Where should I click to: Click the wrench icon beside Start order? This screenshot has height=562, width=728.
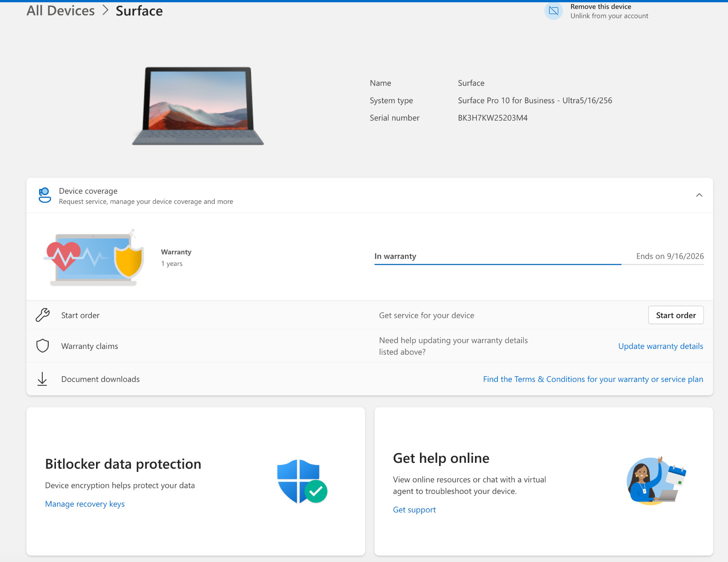pyautogui.click(x=43, y=315)
